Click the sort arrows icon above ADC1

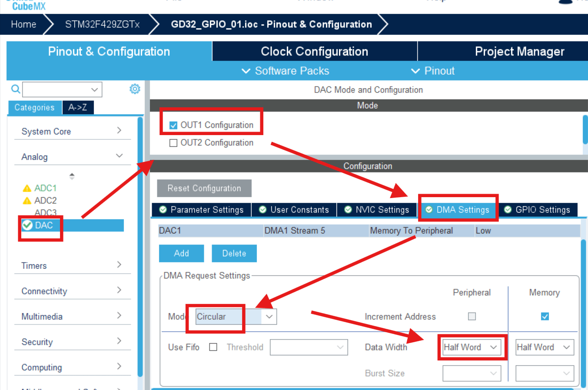click(72, 176)
